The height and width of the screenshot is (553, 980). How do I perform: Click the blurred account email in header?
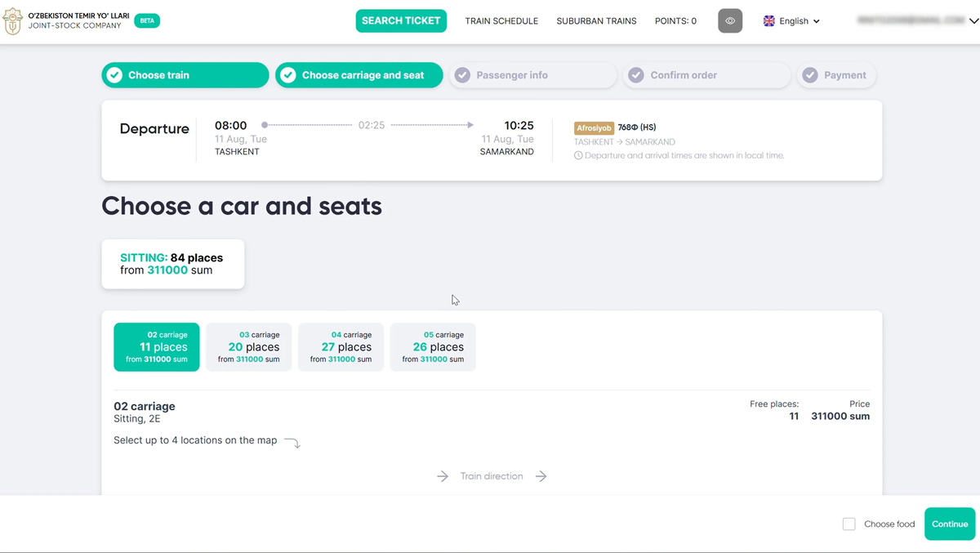(x=911, y=21)
